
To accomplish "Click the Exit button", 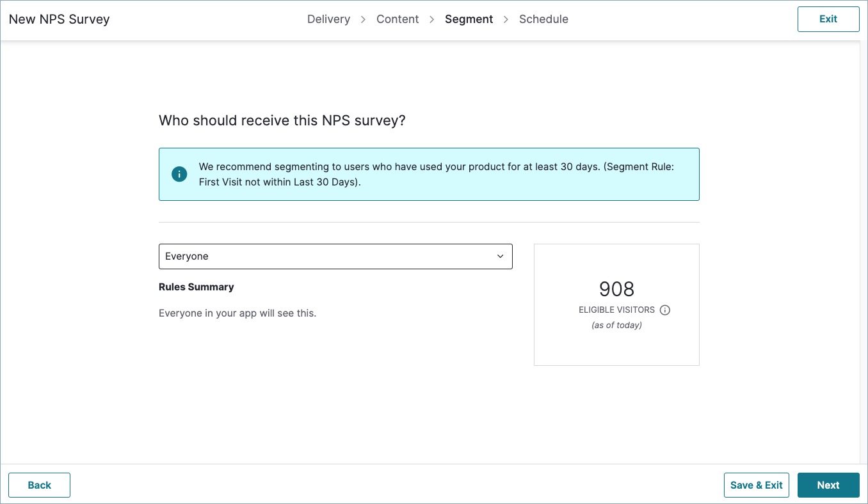I will [x=828, y=19].
